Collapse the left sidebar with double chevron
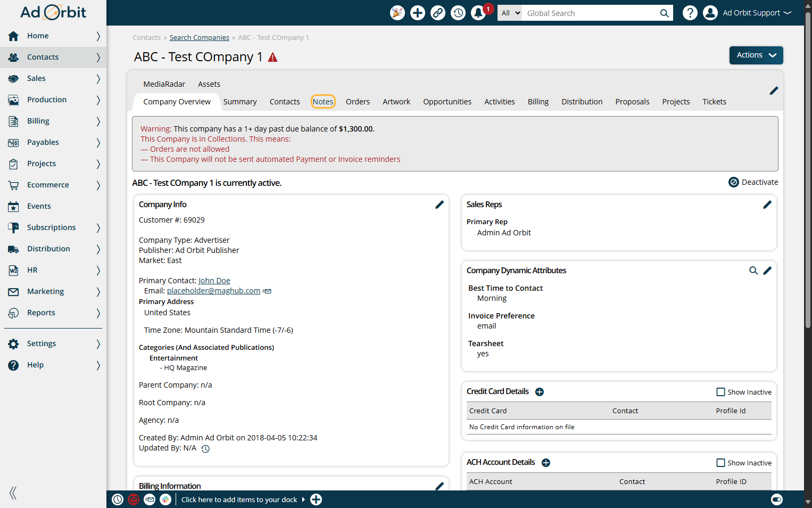The height and width of the screenshot is (508, 812). click(x=13, y=493)
